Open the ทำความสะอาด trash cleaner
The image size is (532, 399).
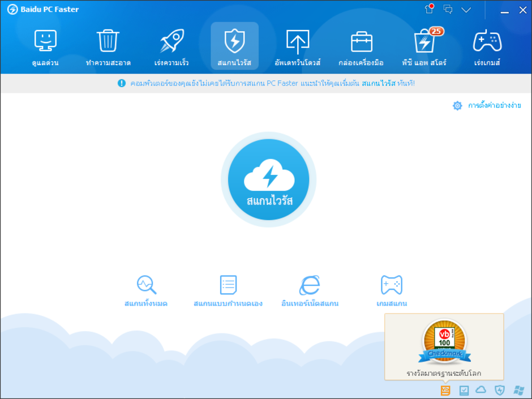108,47
